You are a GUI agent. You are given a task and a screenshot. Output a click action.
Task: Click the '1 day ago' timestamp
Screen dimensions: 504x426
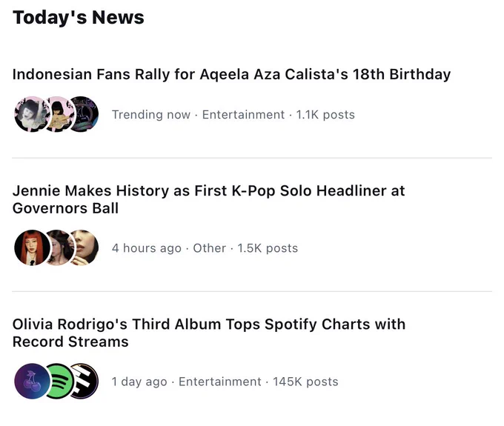tap(139, 382)
